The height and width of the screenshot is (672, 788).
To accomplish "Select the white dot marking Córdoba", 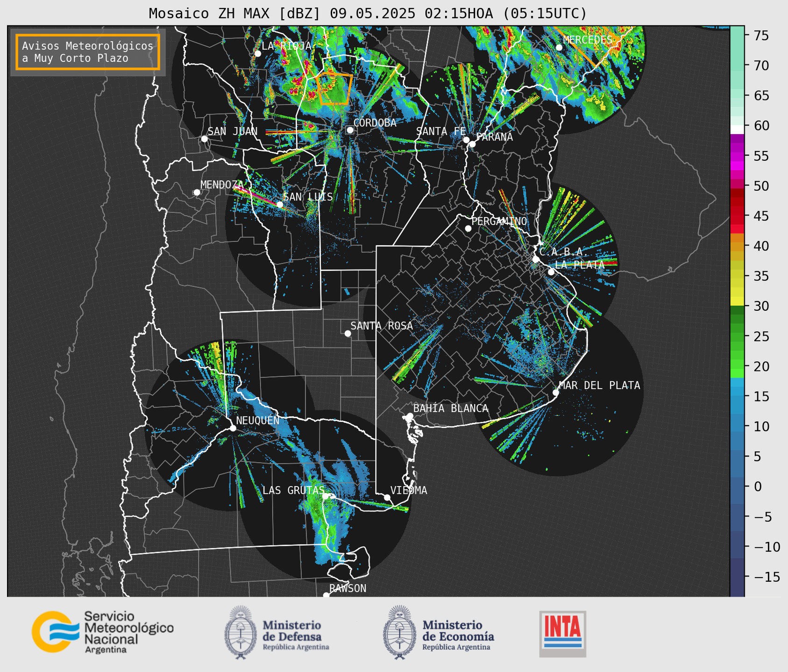I will pos(350,130).
